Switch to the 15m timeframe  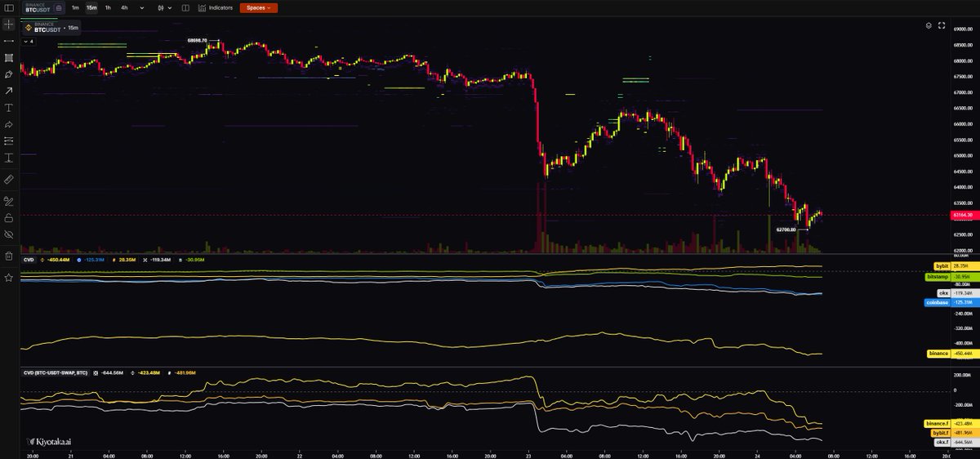click(x=91, y=7)
